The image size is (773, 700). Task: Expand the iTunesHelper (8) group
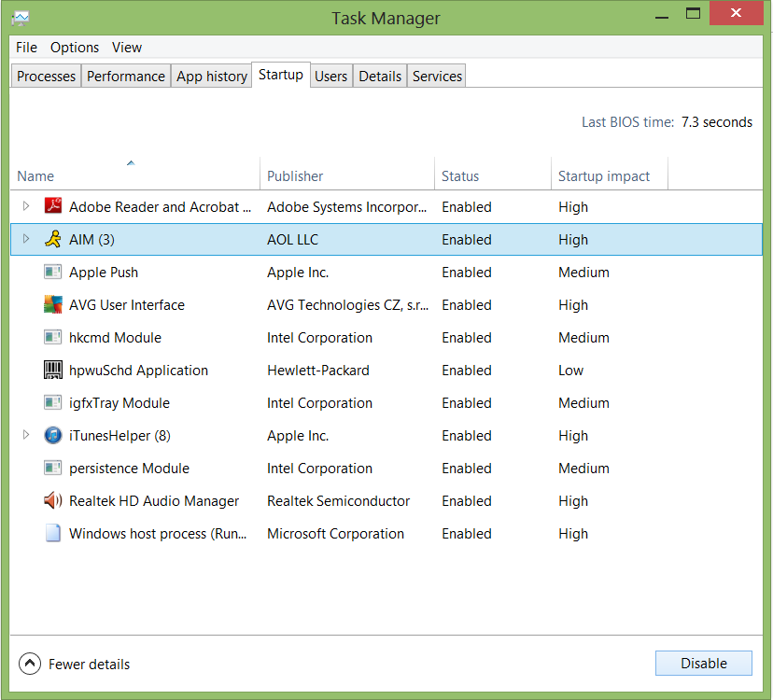pyautogui.click(x=26, y=435)
